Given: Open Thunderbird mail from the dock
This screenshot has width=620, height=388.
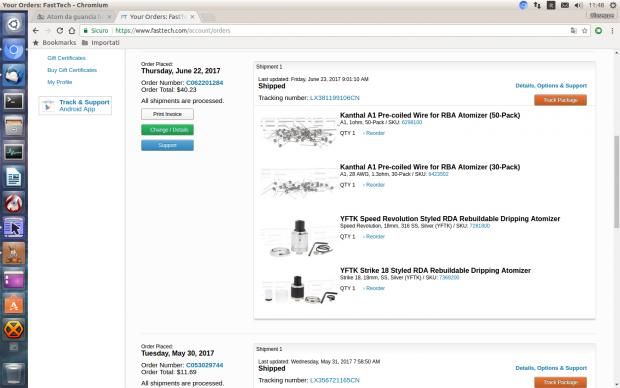Looking at the screenshot, I should point(13,75).
